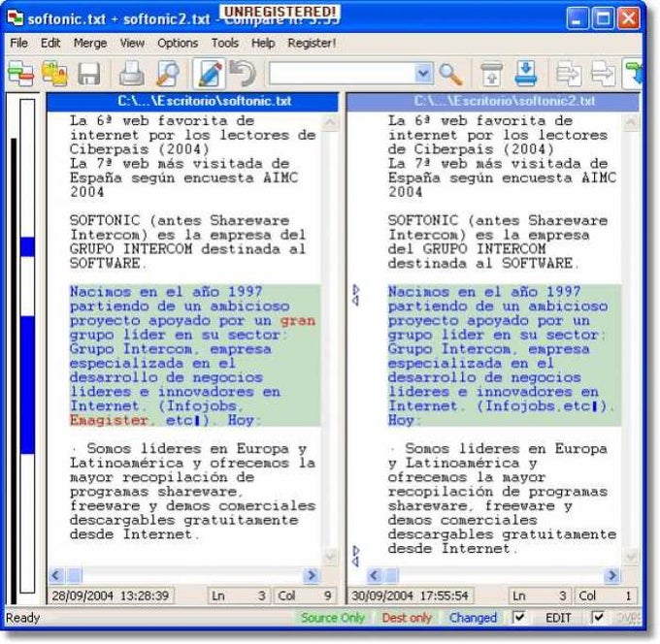The height and width of the screenshot is (644, 660).
Task: Go to next difference down-arrow icon
Action: coord(525,74)
